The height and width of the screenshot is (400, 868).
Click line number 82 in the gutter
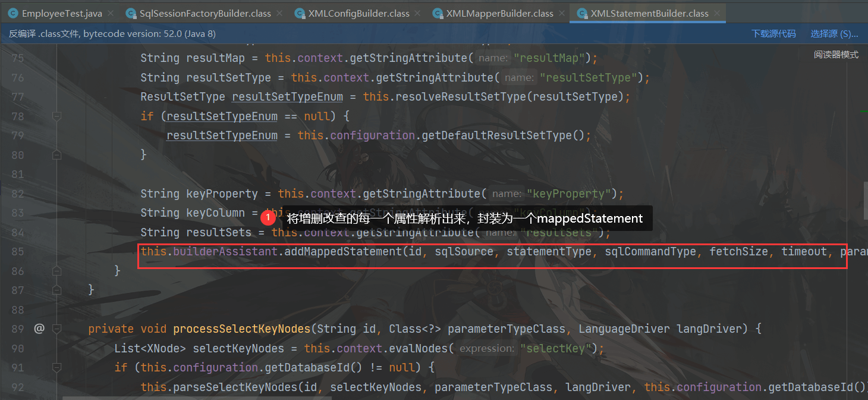point(17,193)
